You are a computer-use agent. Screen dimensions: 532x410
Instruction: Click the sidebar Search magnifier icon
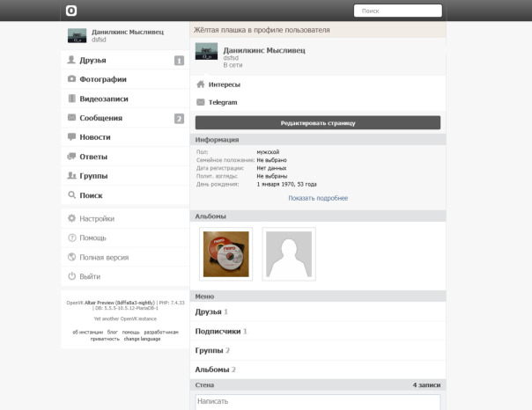(x=71, y=195)
